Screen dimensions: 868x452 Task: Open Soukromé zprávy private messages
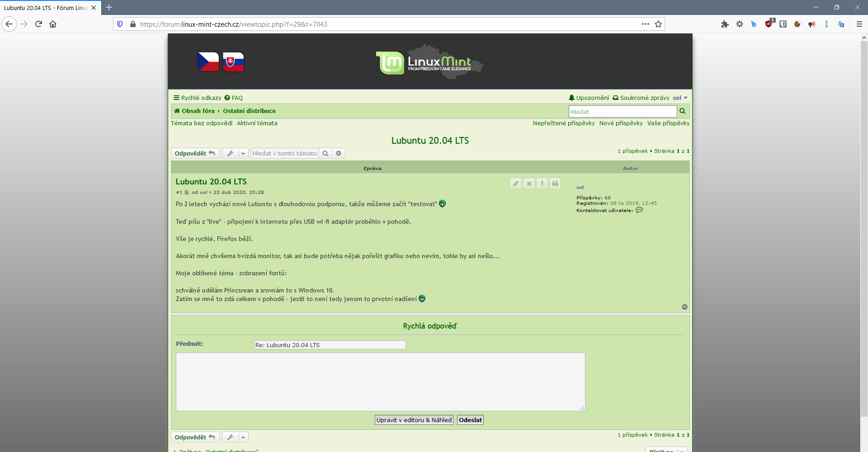(641, 98)
